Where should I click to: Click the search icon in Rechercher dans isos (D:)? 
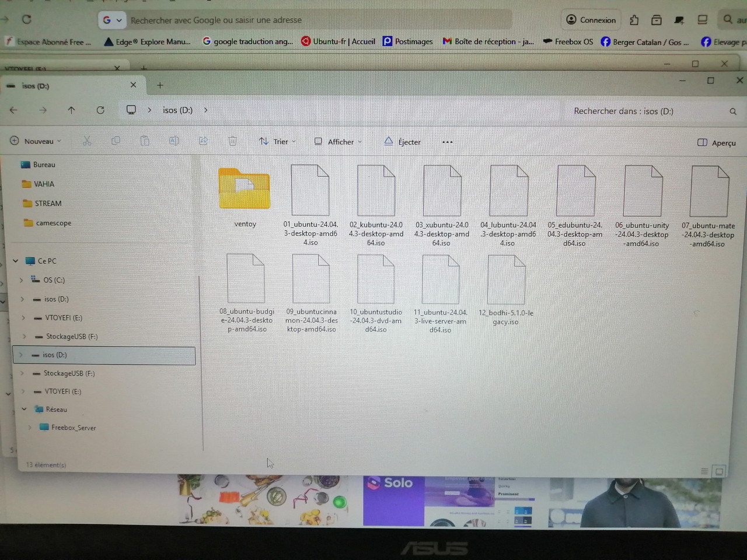pyautogui.click(x=733, y=111)
